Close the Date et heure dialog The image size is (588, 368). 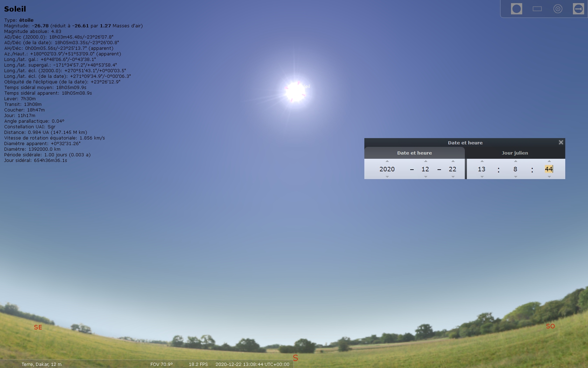click(x=561, y=142)
